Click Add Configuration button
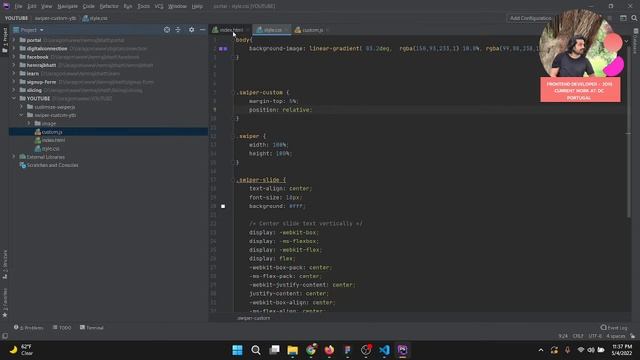This screenshot has height=360, width=640. [x=530, y=18]
